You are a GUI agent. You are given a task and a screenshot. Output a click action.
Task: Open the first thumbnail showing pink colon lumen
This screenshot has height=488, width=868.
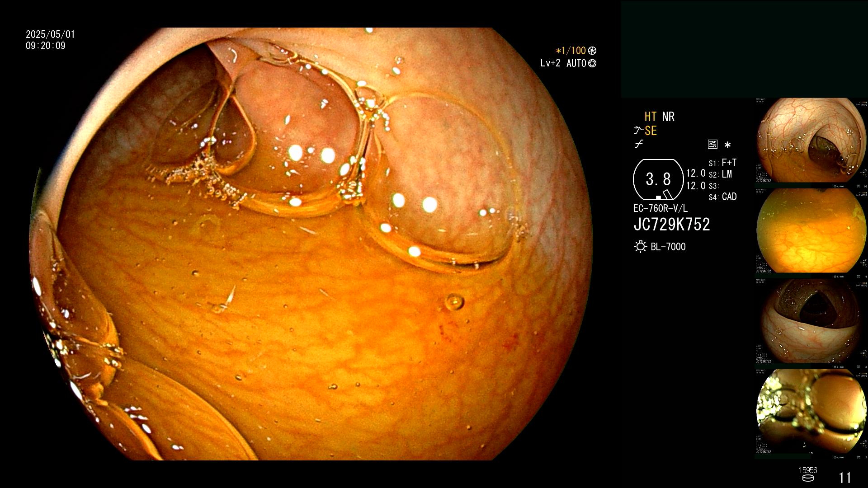pyautogui.click(x=811, y=141)
